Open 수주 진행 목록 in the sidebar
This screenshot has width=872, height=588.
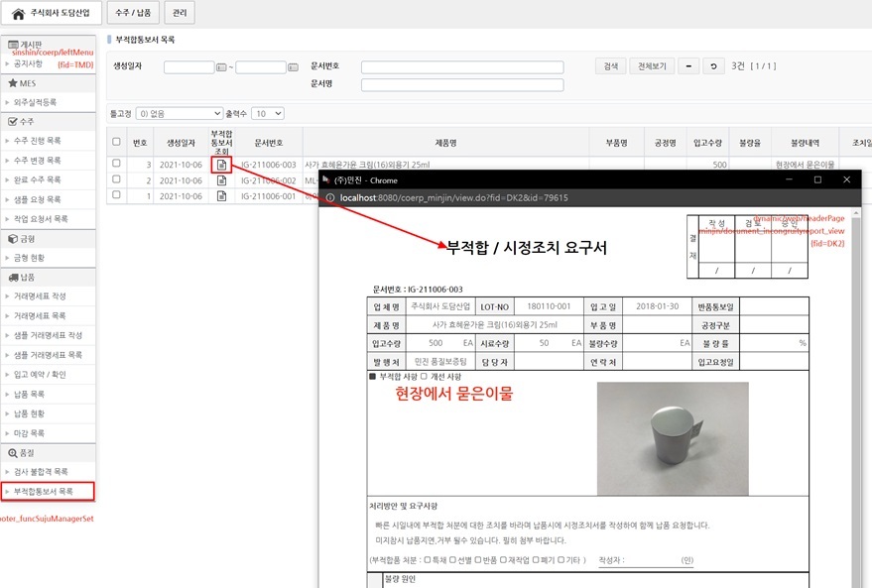point(38,141)
